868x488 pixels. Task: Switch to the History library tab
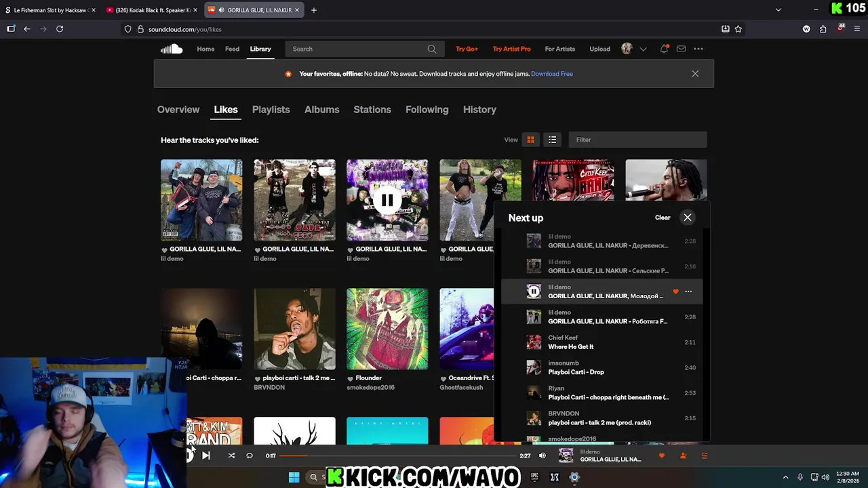(479, 109)
